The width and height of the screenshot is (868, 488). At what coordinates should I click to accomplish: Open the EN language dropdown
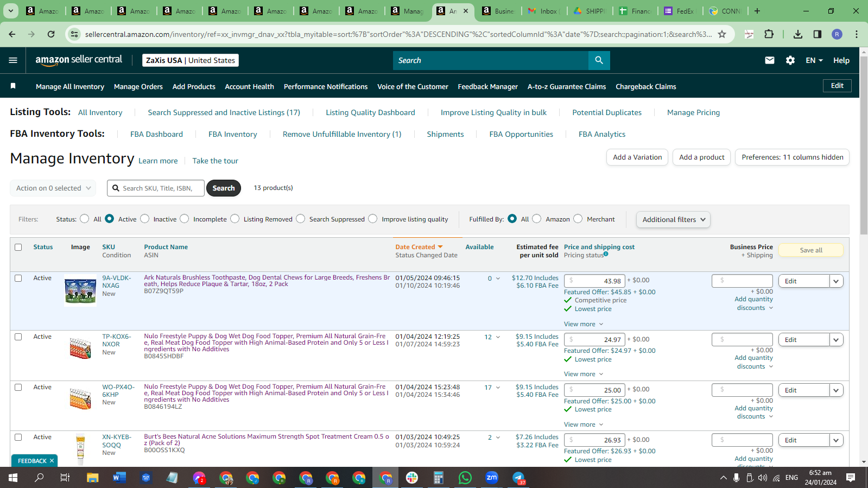(x=814, y=60)
